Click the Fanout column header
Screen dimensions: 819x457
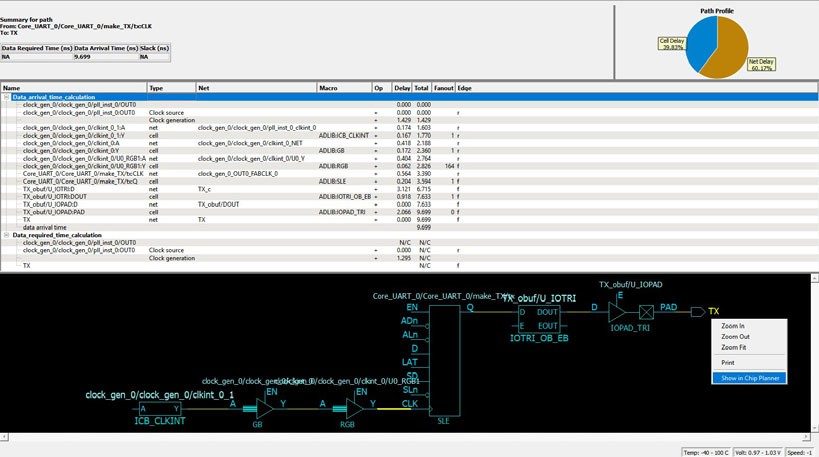tap(444, 88)
